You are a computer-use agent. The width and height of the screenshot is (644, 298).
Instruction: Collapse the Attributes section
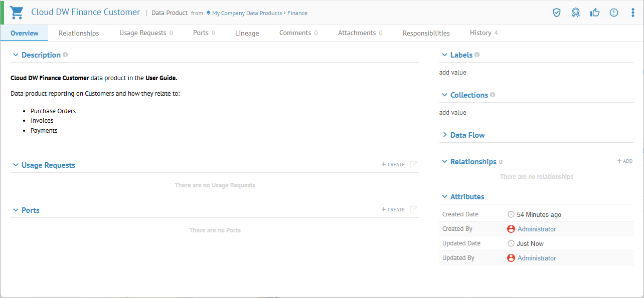(x=444, y=197)
